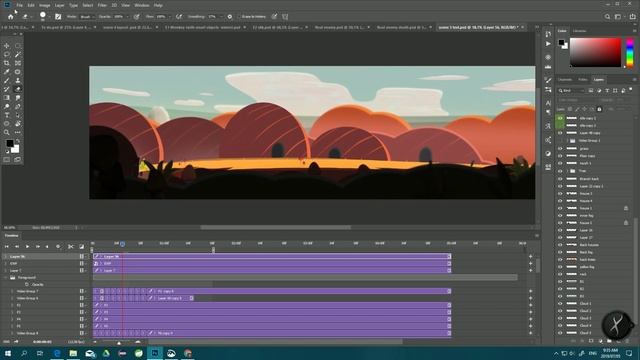Expand Layer 56 track in timeline
This screenshot has height=360, width=640.
click(x=5, y=257)
